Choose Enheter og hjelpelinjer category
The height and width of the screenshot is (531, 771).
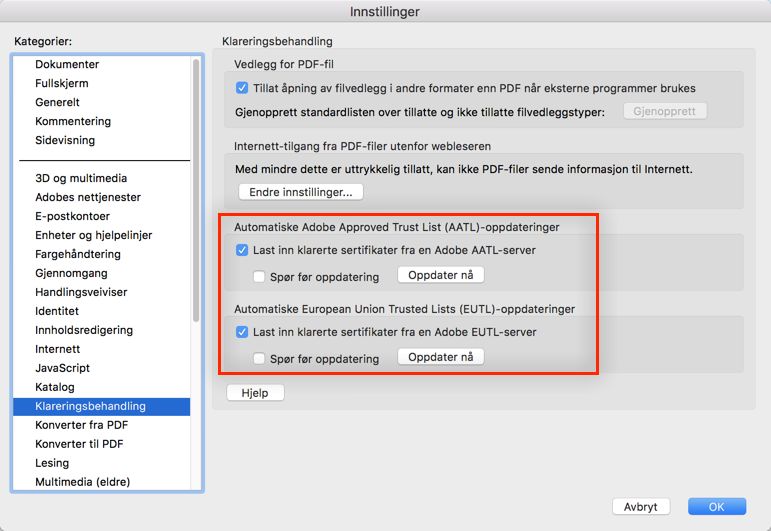point(102,235)
